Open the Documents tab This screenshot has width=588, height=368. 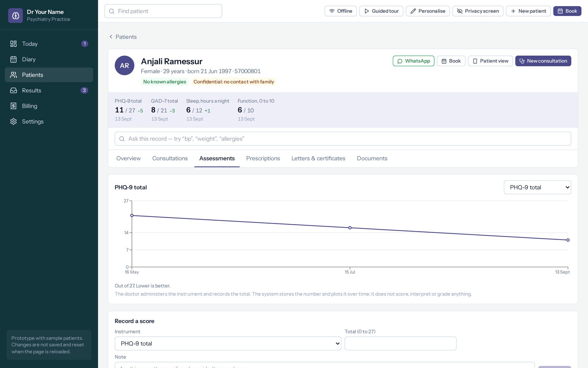pos(372,158)
